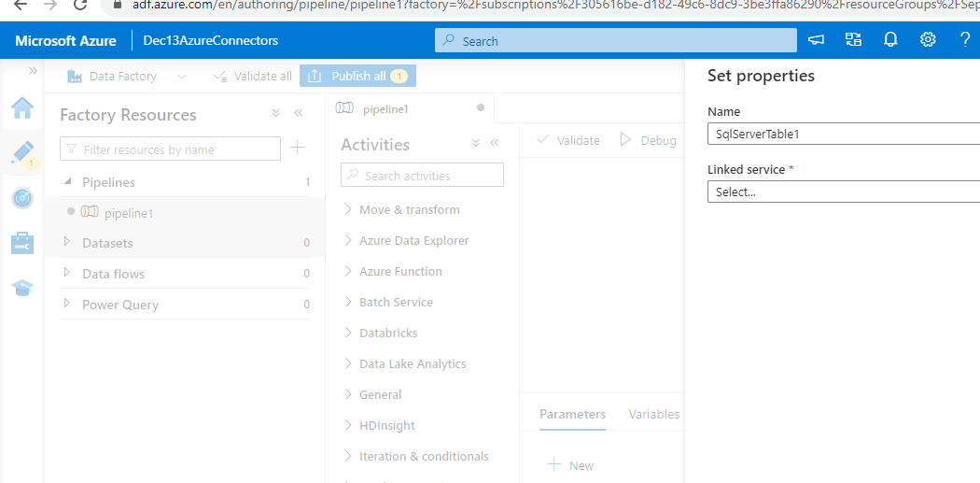Open the Home hub icon
980x483 pixels.
[22, 108]
